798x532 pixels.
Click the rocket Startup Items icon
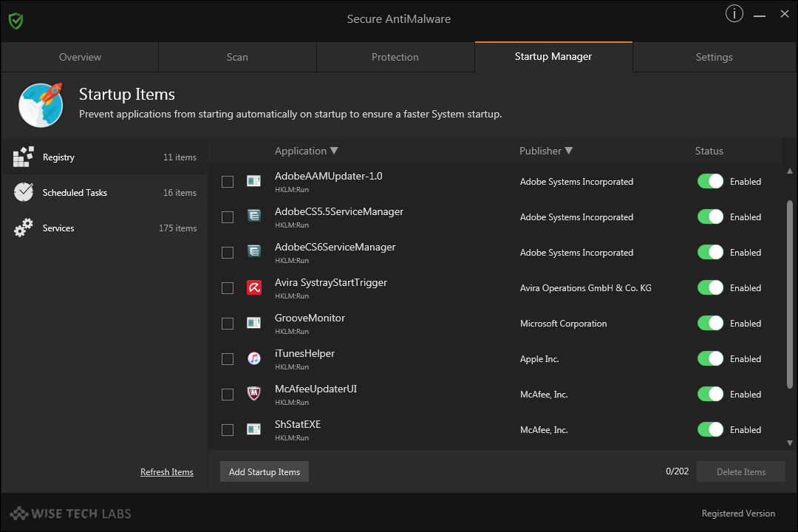coord(41,105)
